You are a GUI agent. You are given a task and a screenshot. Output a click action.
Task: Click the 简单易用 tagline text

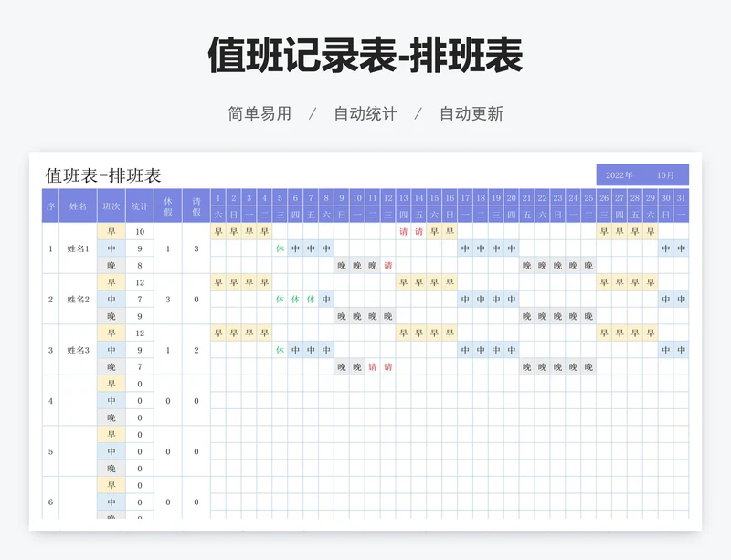(260, 114)
